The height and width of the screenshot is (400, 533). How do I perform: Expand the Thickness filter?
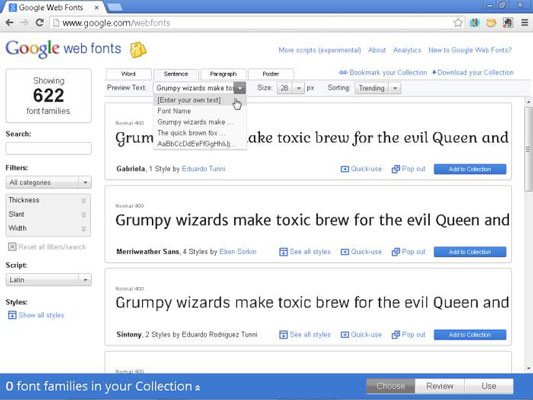[x=48, y=200]
